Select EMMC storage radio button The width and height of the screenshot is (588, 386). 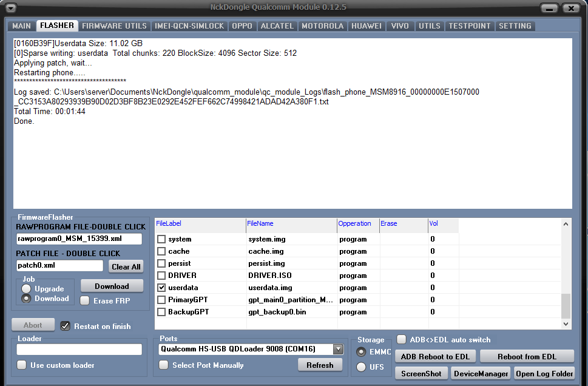click(361, 352)
